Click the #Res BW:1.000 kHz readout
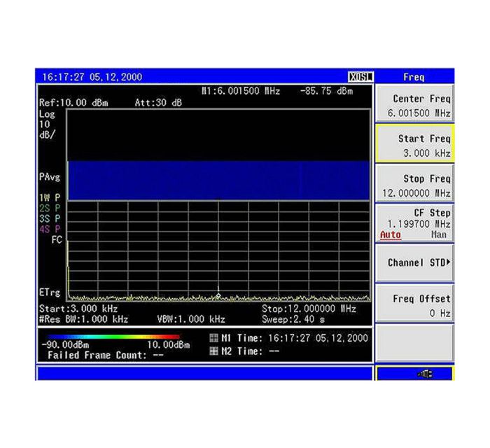Image resolution: width=490 pixels, height=448 pixels. [x=83, y=319]
